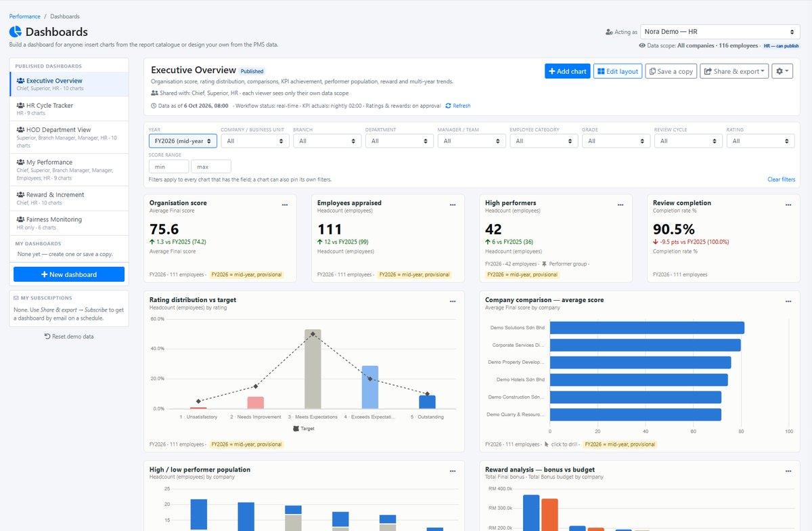Image resolution: width=812 pixels, height=531 pixels.
Task: Select the Executive Overview dashboard
Action: coord(69,84)
